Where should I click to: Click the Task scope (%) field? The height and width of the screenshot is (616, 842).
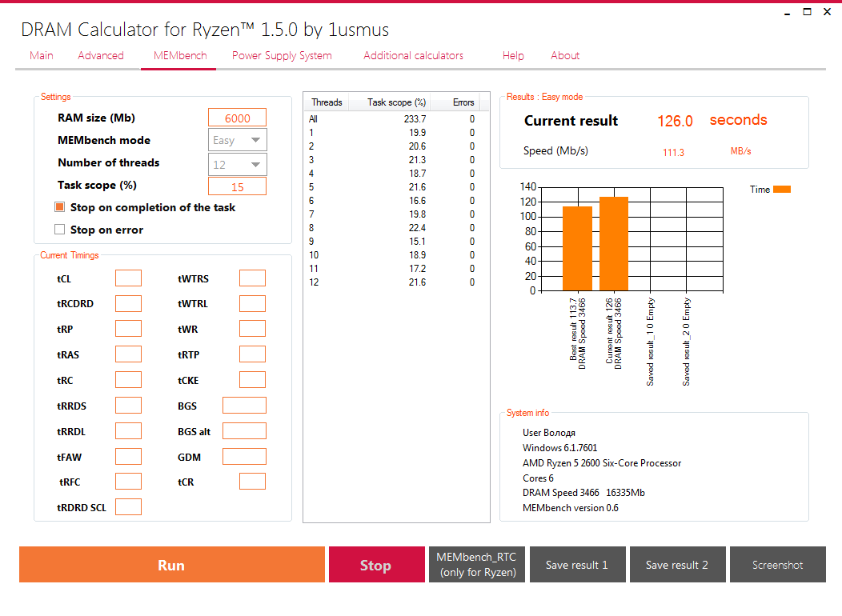237,186
